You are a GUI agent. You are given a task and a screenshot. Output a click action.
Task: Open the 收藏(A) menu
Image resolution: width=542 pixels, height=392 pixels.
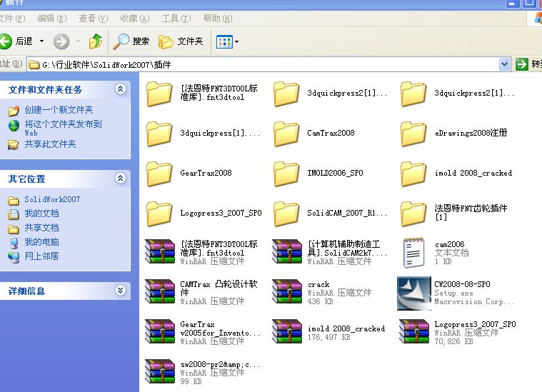pyautogui.click(x=135, y=19)
